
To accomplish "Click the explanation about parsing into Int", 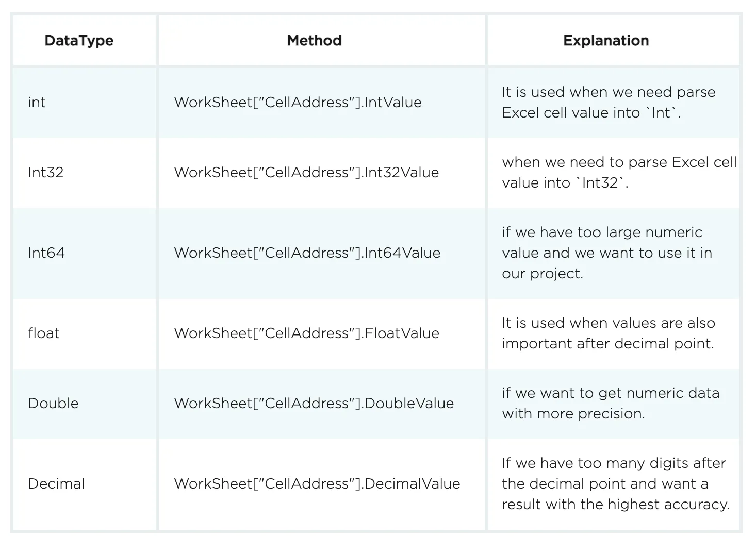I will coord(609,103).
